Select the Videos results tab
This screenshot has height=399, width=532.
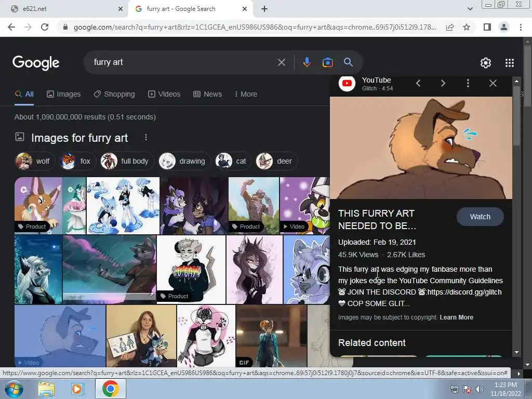click(x=164, y=95)
